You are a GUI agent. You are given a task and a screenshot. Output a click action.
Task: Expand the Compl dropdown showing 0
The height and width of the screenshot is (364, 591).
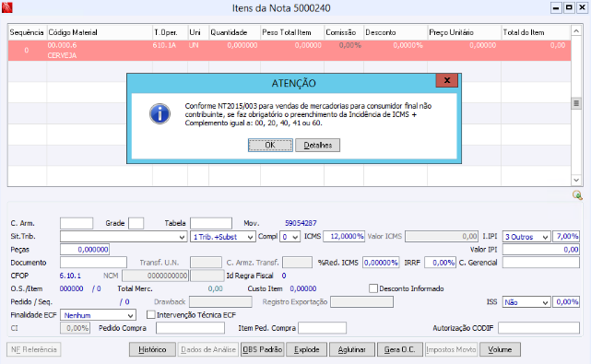295,237
